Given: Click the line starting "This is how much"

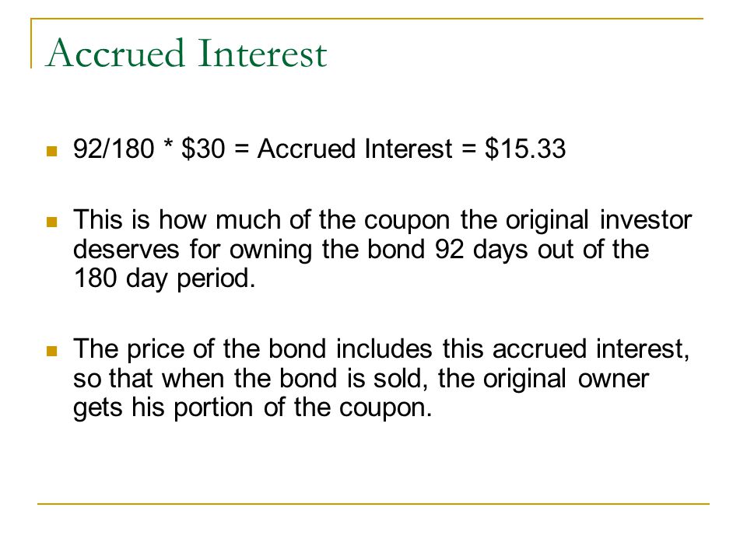Looking at the screenshot, I should (x=382, y=220).
